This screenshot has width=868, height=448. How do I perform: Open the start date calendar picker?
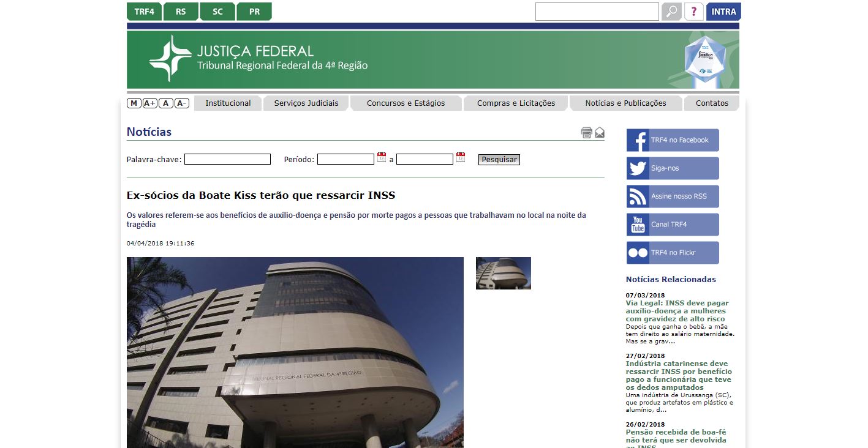click(382, 157)
